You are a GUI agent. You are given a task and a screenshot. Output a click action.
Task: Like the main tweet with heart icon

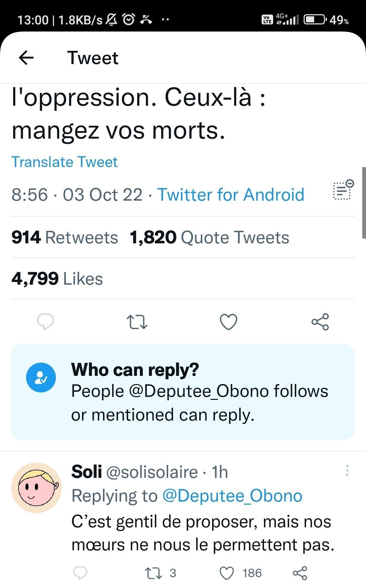(229, 322)
